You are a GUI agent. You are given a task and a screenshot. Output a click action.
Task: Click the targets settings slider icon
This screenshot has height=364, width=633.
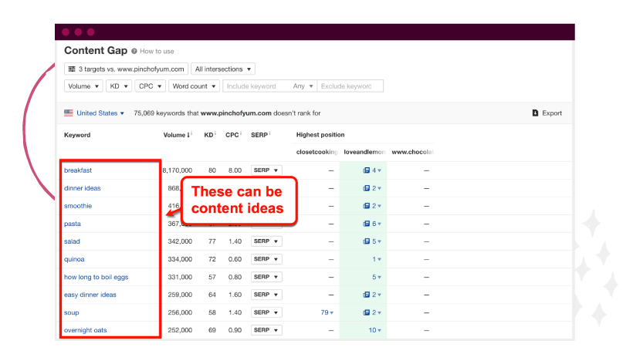(x=72, y=69)
